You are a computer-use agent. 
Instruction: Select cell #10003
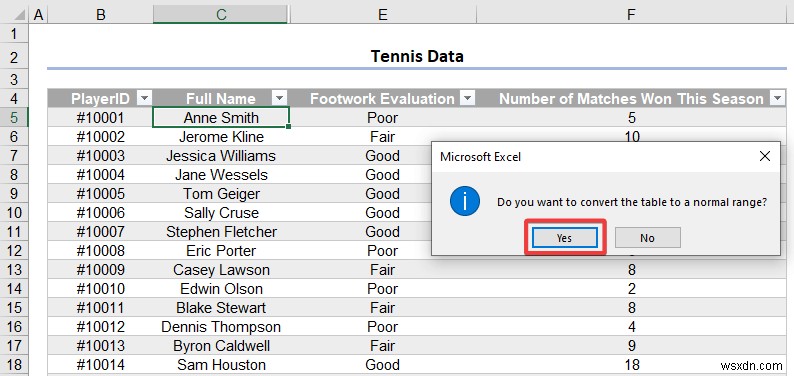[100, 156]
